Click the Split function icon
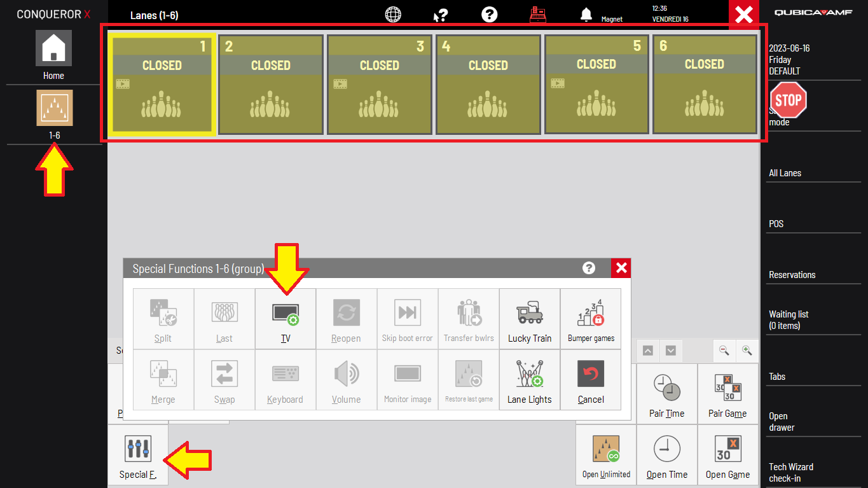The height and width of the screenshot is (488, 868). pyautogui.click(x=163, y=319)
